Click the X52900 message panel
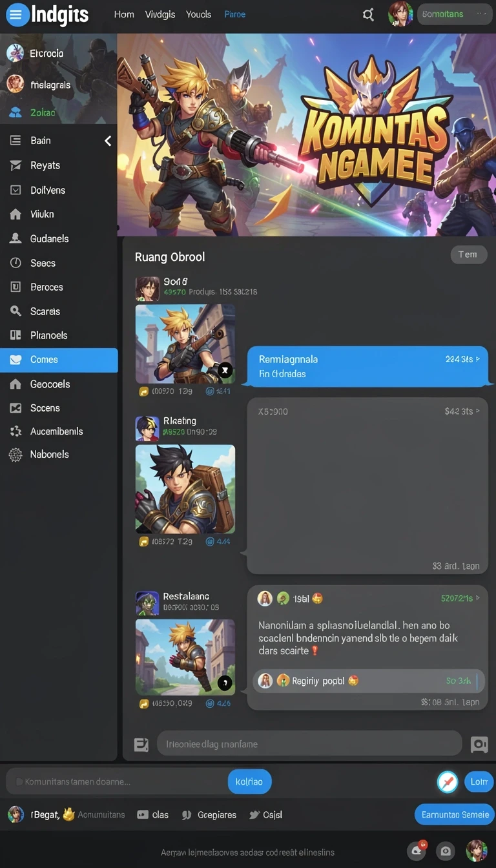 coord(367,486)
